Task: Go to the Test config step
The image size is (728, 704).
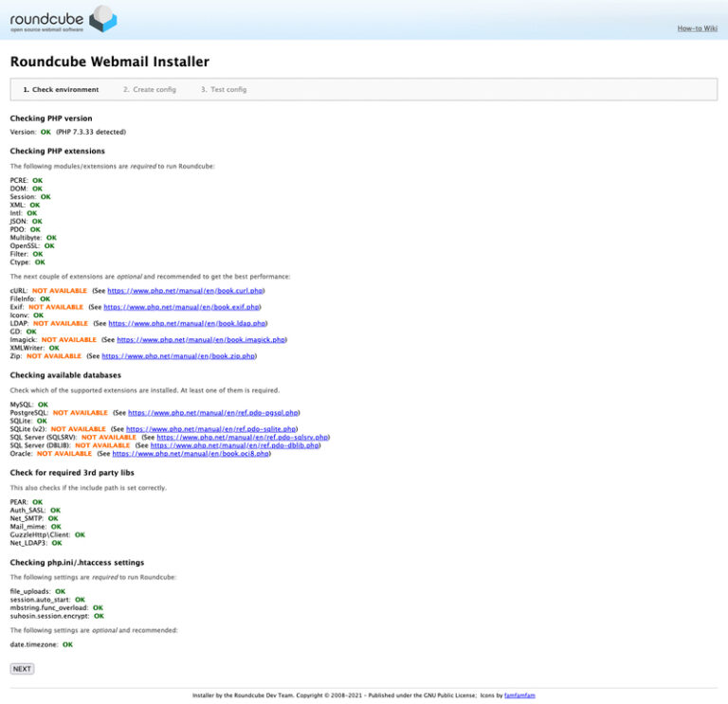Action: pos(223,89)
